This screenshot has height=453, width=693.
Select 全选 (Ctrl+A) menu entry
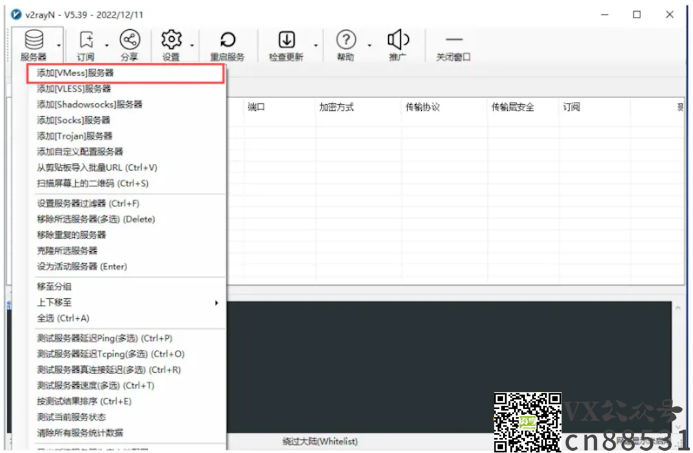click(x=63, y=318)
